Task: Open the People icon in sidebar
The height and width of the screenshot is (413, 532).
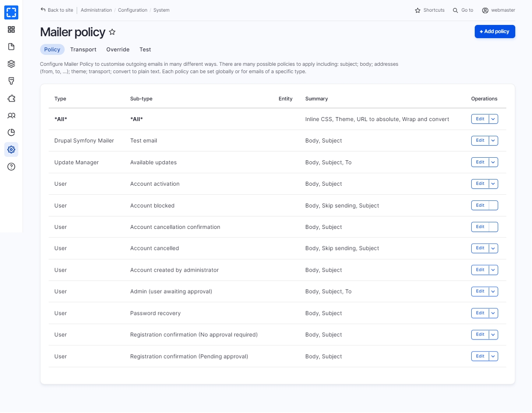Action: pos(11,116)
